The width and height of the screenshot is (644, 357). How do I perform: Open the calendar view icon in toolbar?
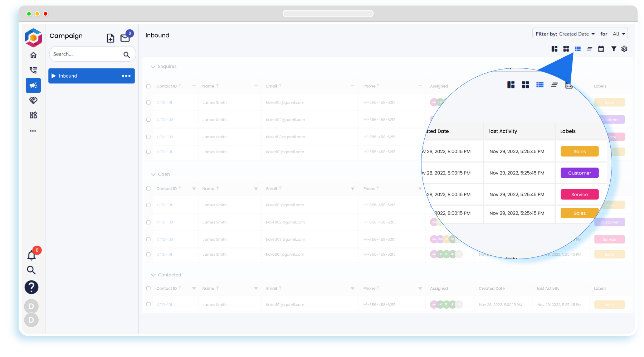point(601,49)
